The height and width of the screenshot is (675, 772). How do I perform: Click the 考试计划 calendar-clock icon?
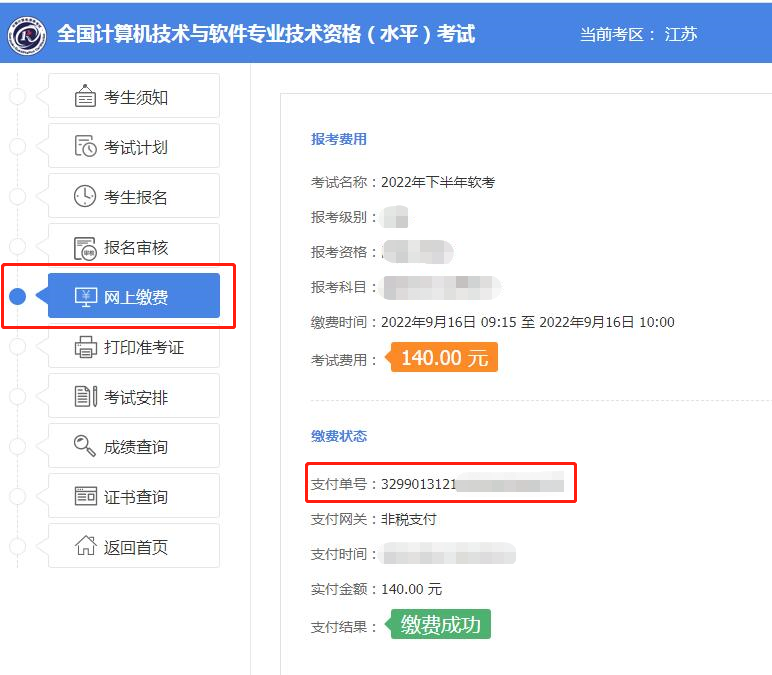coord(85,147)
